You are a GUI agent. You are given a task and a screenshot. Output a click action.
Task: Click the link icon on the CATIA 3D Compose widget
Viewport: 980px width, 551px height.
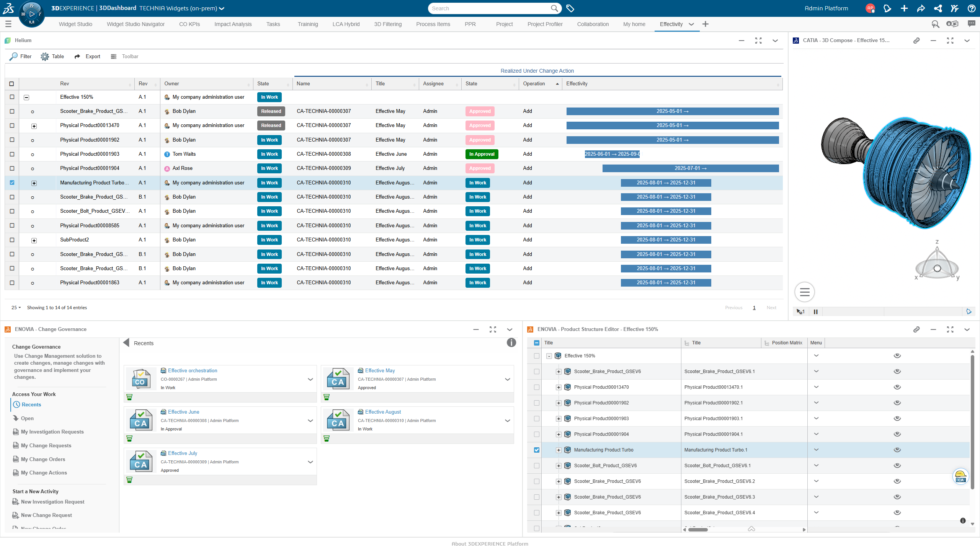point(916,40)
